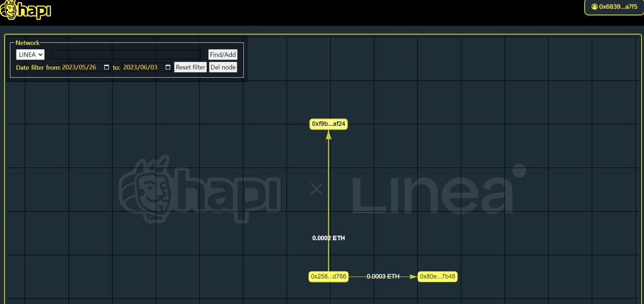Select graph node 0xf9b...af24
644x304 pixels.
329,124
